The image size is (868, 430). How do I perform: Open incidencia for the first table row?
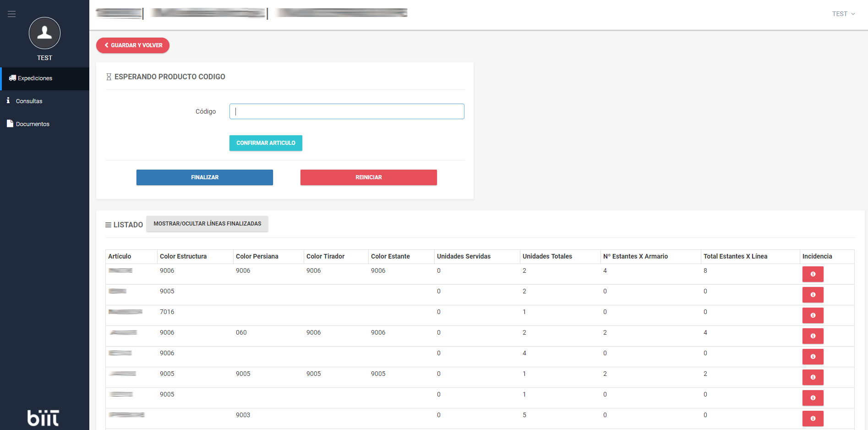click(x=813, y=274)
